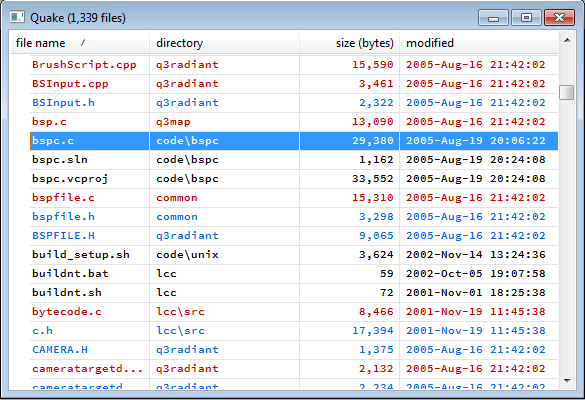Select the highlighted bspc.c row
Image resolution: width=585 pixels, height=400 pixels.
(x=294, y=141)
